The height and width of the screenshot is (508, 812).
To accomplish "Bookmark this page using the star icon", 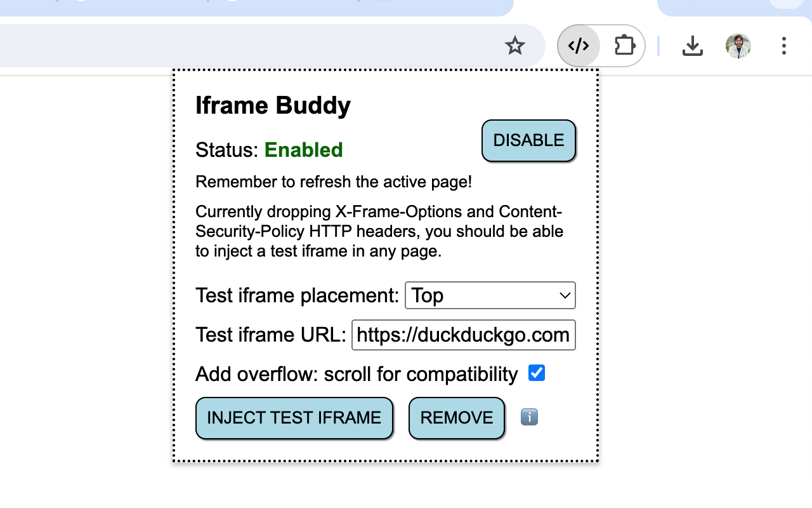I will (515, 46).
